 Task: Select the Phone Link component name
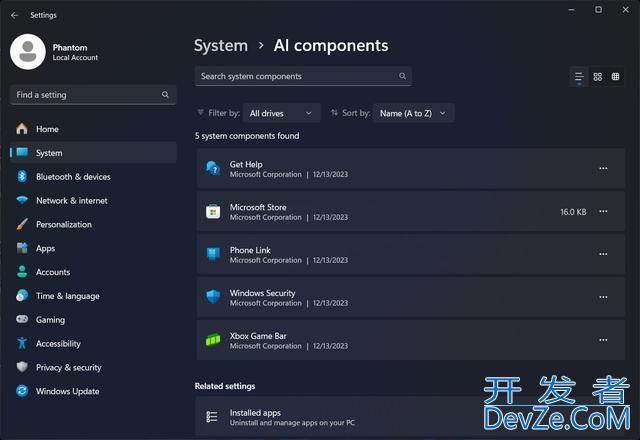tap(250, 250)
